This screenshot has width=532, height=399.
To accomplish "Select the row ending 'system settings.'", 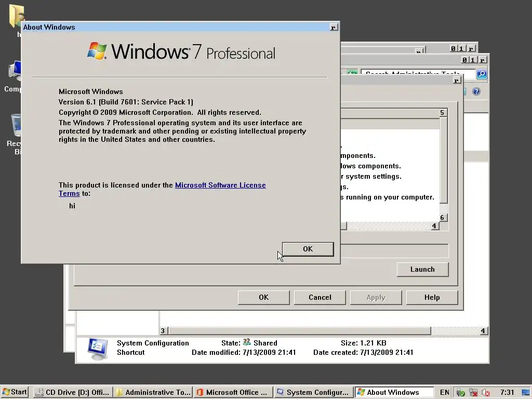I will [390, 177].
